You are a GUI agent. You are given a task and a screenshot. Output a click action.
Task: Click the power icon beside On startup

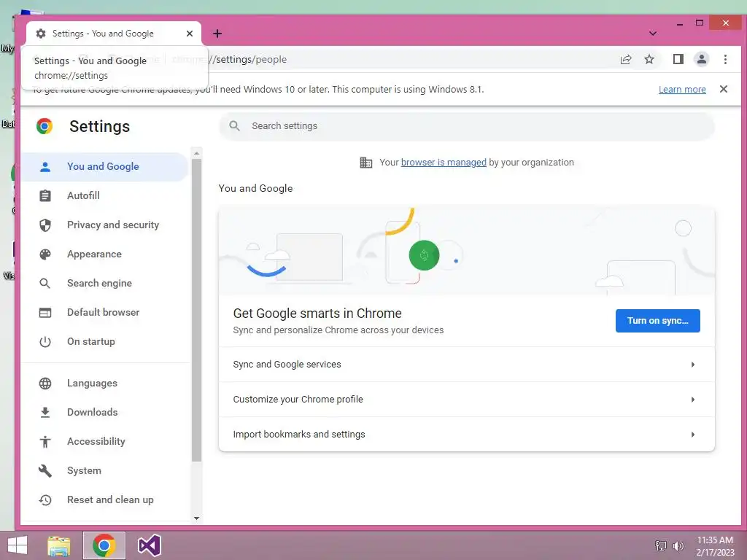pyautogui.click(x=45, y=342)
